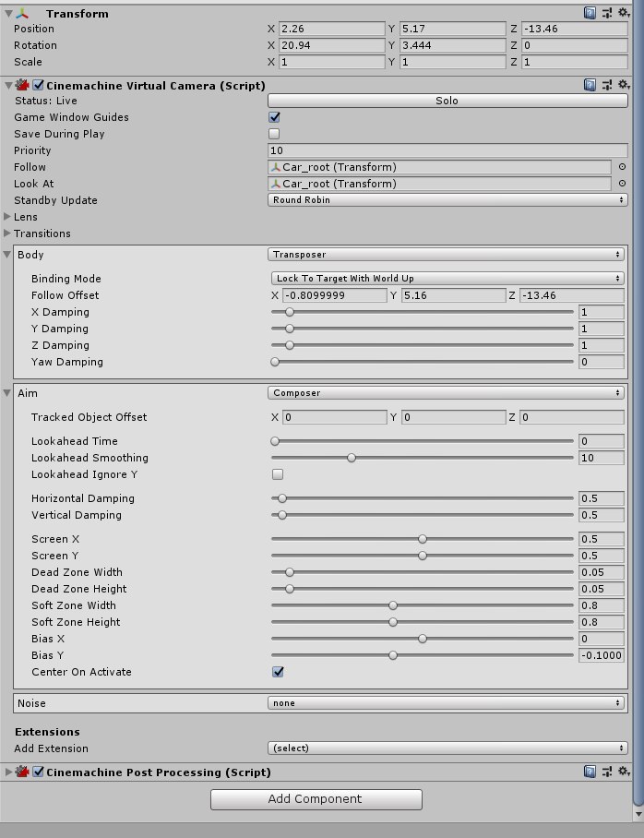Screen dimensions: 644x838
Task: Click the Bias Y slider handle
Action: (x=393, y=655)
